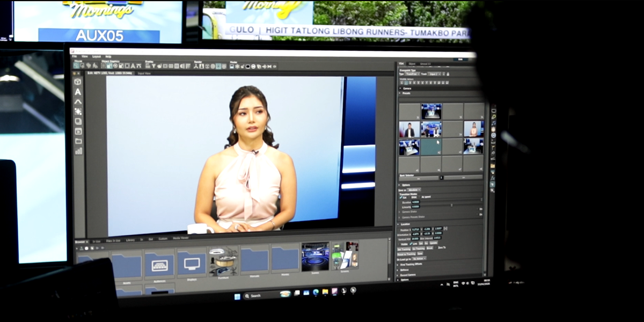
Task: Select the 3D cube object tool
Action: pyautogui.click(x=78, y=82)
